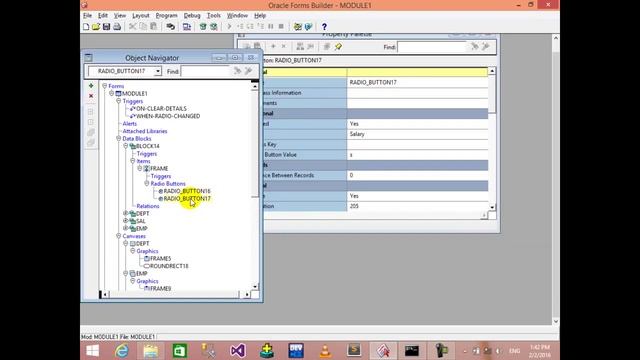Collapse the Data Blocks node
Viewport: 640px width, 360px height.
click(x=118, y=138)
